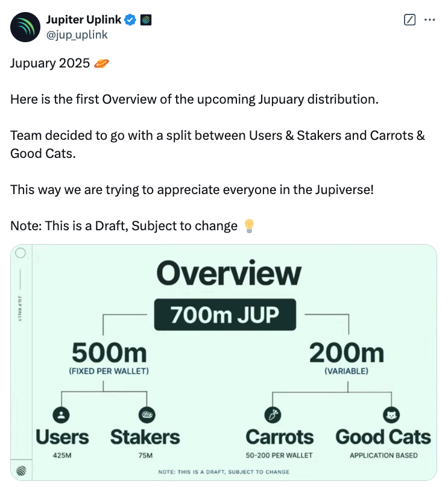Screen dimensions: 448x487
Task: Click the Jupiter logo at image bottom-left
Action: [x=21, y=470]
